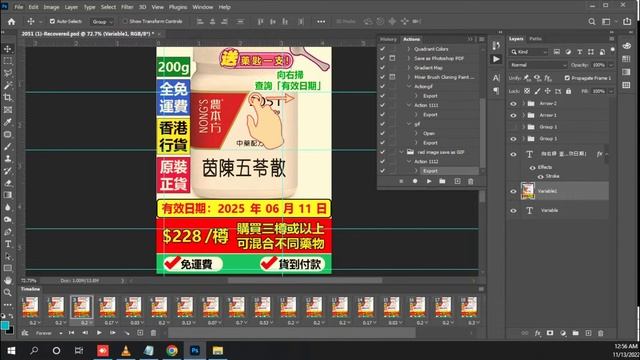Hide the Variable1 layer
Image resolution: width=640 pixels, height=360 pixels.
[x=513, y=191]
